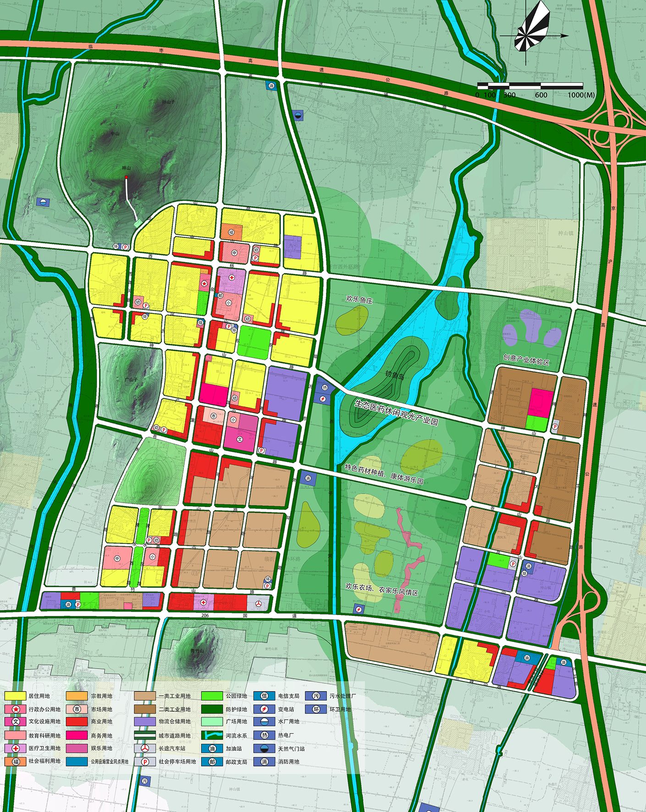
Task: Click the 社会停车场用地 P legend icon
Action: point(145,762)
